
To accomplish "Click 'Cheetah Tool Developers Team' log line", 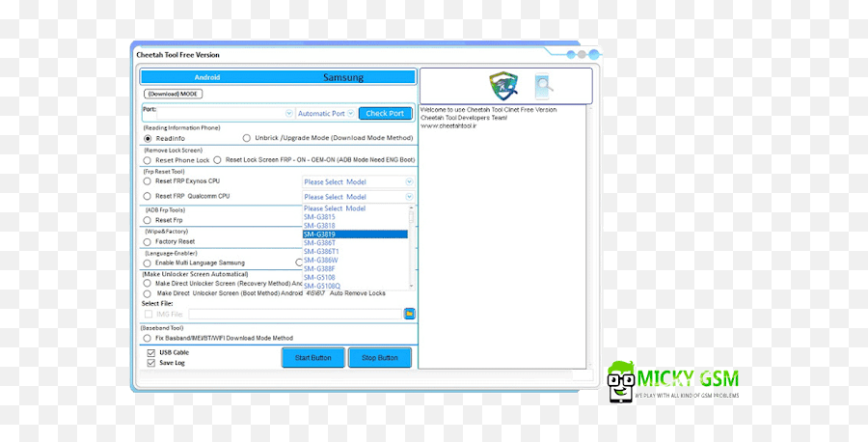I will [464, 118].
